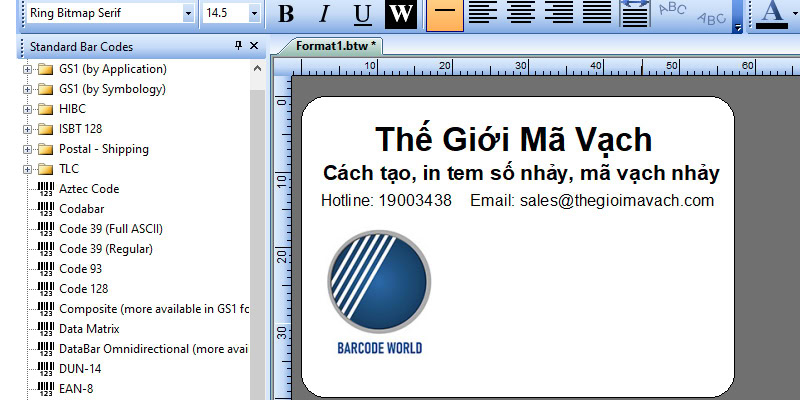Toggle bold text formatting
The height and width of the screenshot is (400, 800).
(x=286, y=14)
